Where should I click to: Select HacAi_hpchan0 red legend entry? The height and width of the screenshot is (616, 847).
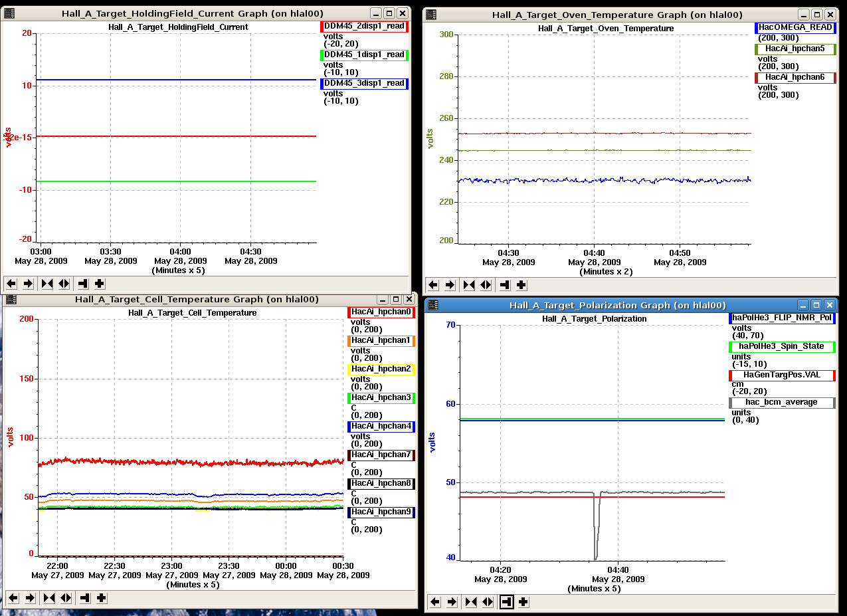point(381,312)
